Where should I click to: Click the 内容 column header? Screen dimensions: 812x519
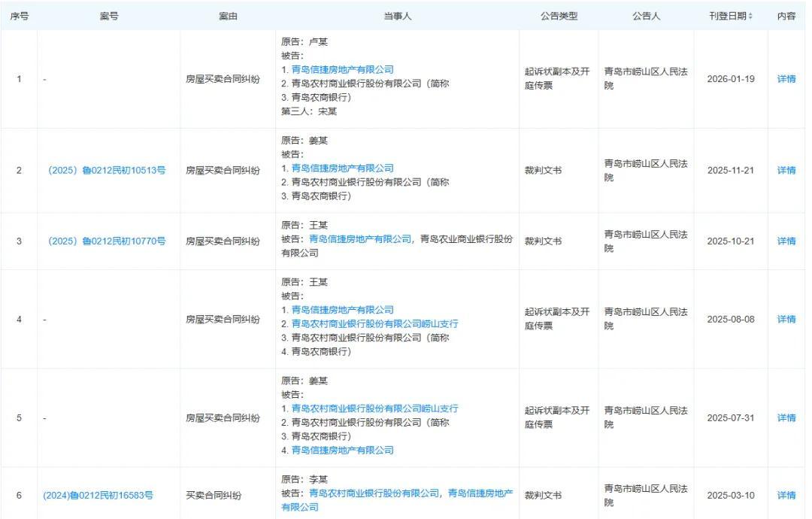(786, 16)
